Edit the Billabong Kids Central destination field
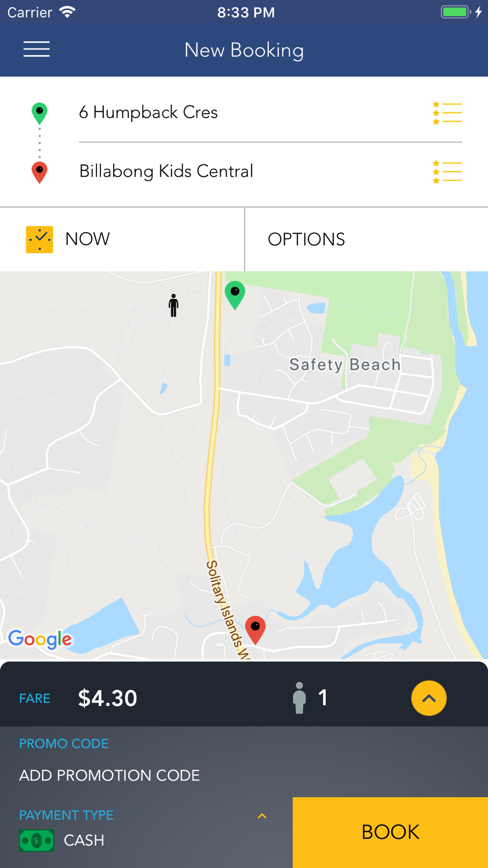 click(249, 171)
